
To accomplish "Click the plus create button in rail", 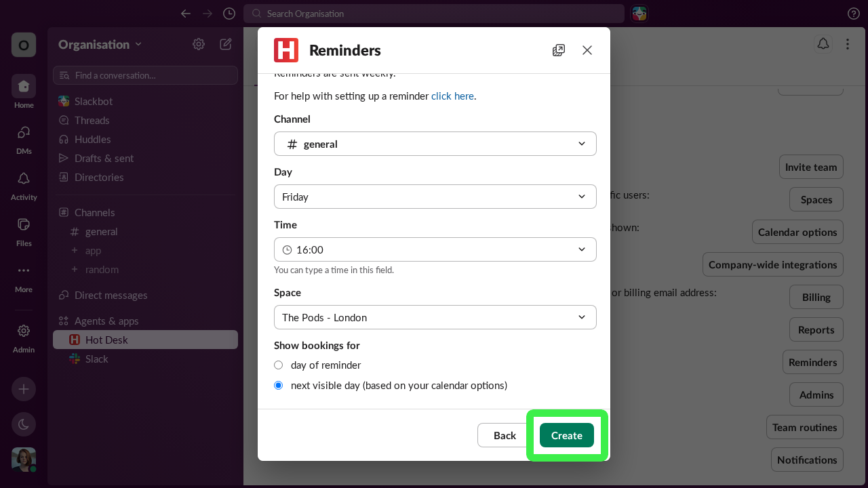I will click(24, 389).
